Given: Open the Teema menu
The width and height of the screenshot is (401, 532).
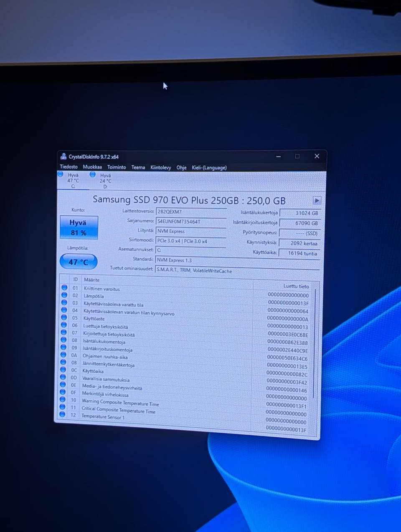Looking at the screenshot, I should pyautogui.click(x=138, y=167).
